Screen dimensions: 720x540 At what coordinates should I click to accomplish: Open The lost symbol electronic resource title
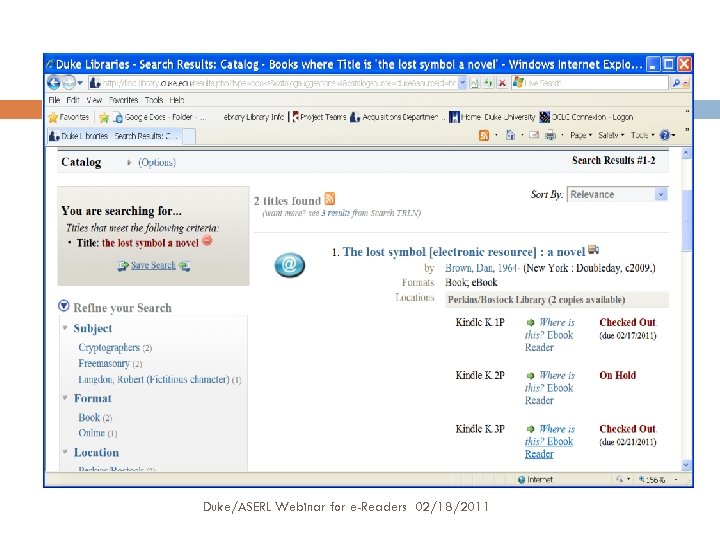[464, 252]
